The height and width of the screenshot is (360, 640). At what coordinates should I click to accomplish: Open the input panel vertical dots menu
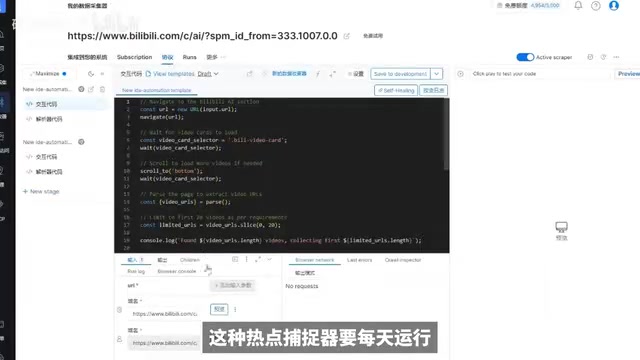(x=247, y=259)
